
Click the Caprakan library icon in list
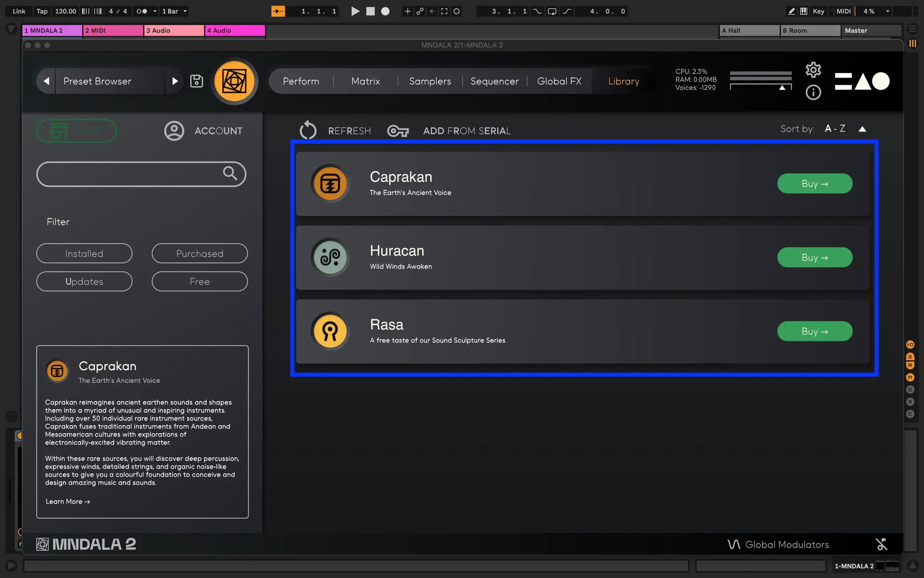pyautogui.click(x=330, y=183)
